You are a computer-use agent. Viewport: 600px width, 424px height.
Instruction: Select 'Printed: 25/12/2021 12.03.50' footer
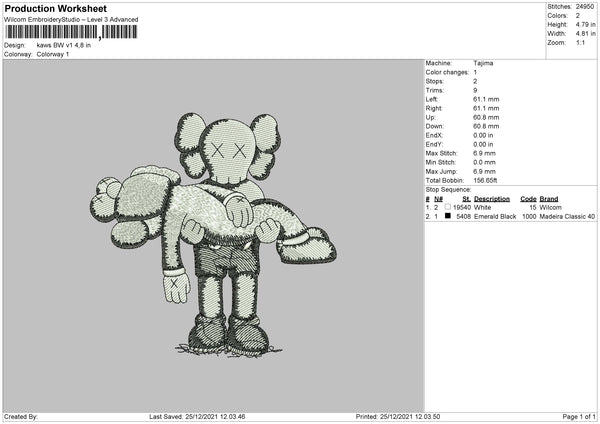pos(398,416)
